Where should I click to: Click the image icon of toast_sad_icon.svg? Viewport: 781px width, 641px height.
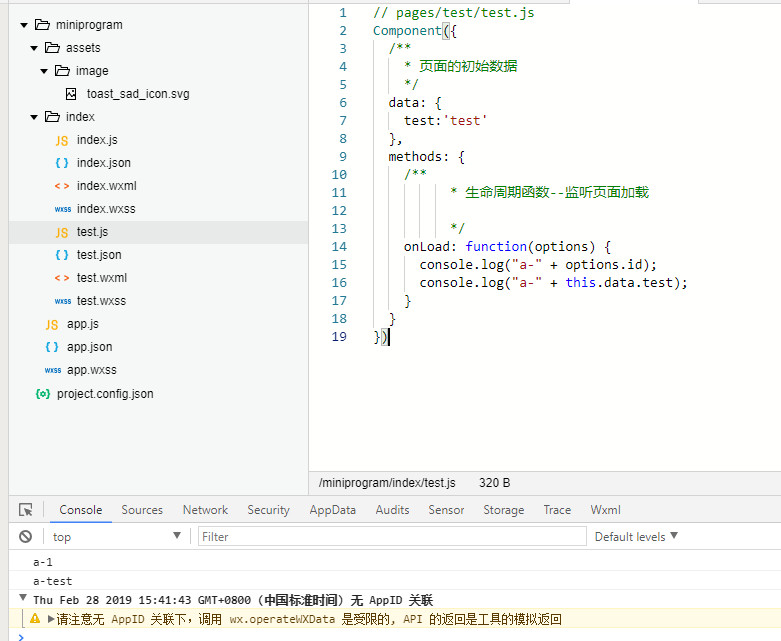click(x=71, y=94)
